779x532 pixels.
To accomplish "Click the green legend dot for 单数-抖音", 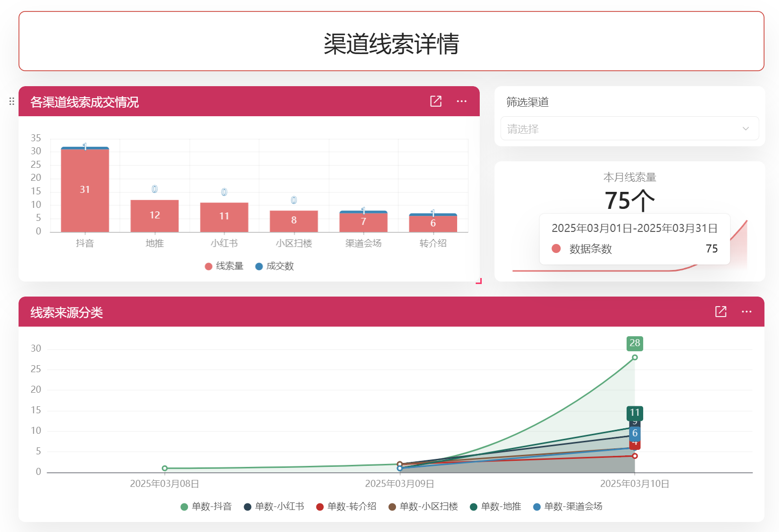I will 183,506.
